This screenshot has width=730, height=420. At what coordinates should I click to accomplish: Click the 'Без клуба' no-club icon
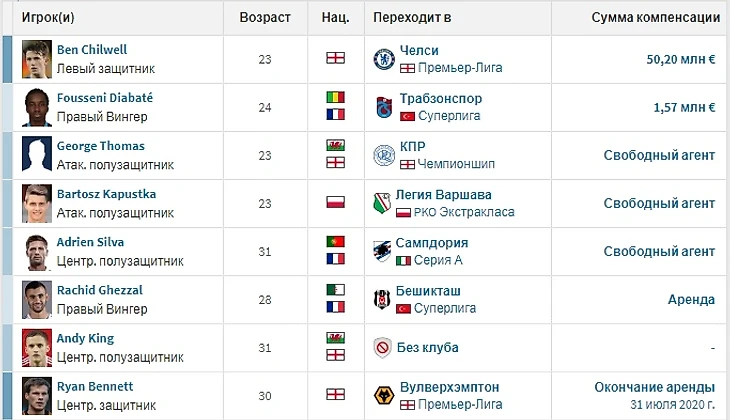tap(384, 347)
